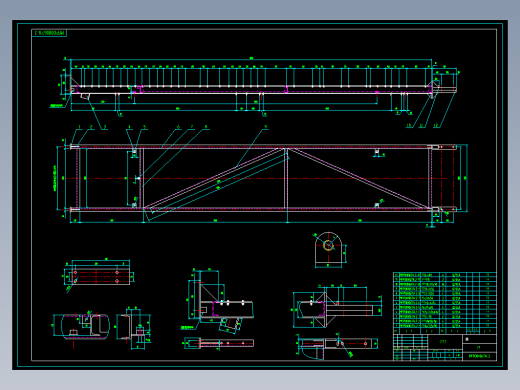Click part balloon number 9 near diagonal brace
The height and width of the screenshot is (390, 520).
(266, 127)
